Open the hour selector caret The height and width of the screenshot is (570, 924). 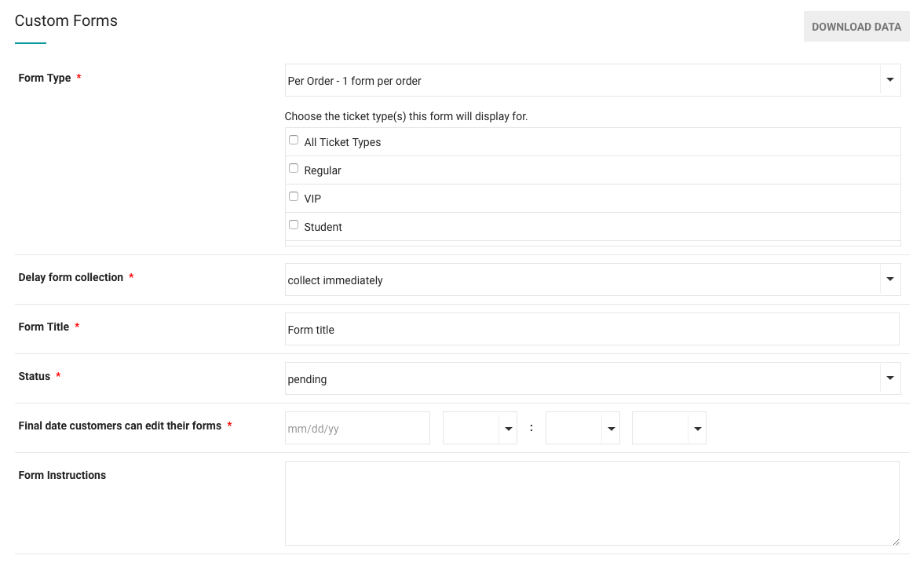point(509,428)
